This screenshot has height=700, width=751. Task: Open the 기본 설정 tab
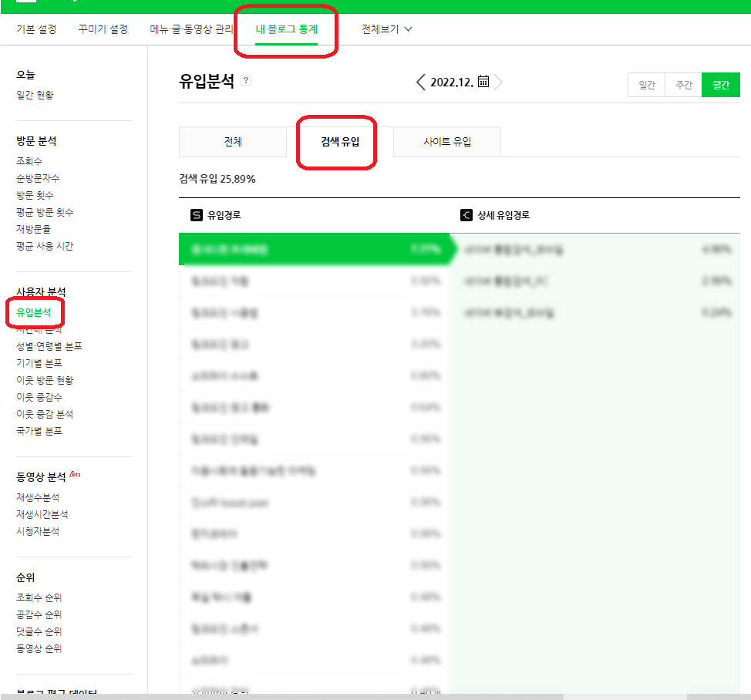click(x=36, y=29)
